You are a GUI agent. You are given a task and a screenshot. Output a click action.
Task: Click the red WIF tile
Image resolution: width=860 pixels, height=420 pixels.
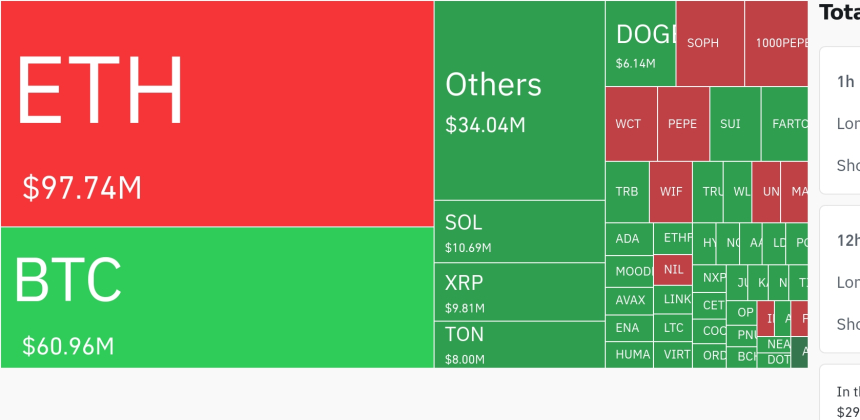pyautogui.click(x=671, y=192)
